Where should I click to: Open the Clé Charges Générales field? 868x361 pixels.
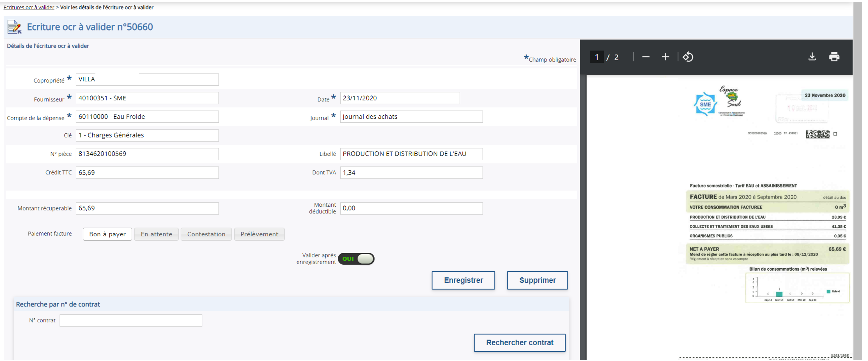(x=147, y=136)
